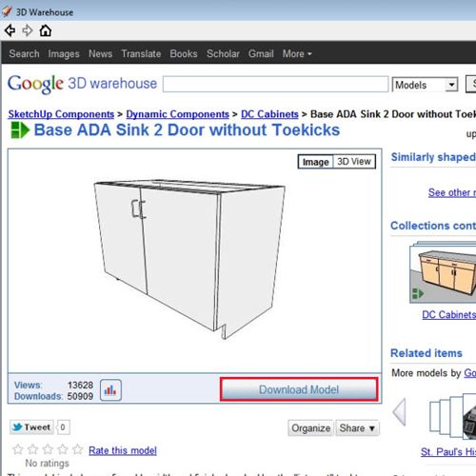
Task: Open the St. Paul's related model link
Action: click(x=448, y=451)
